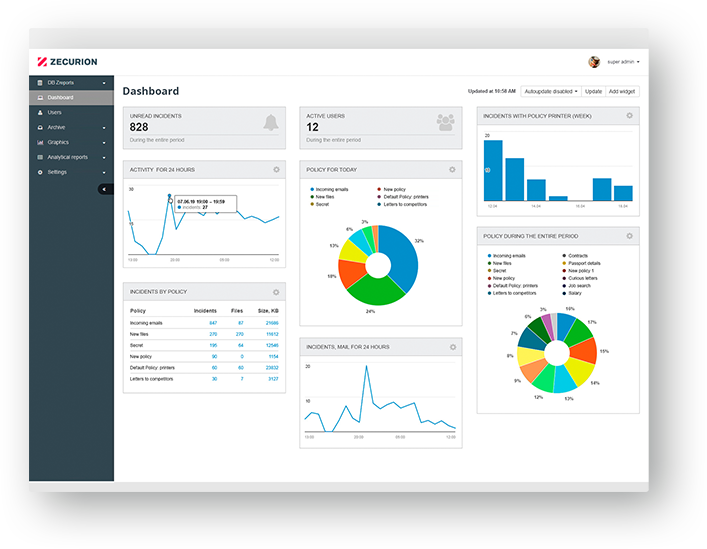The width and height of the screenshot is (707, 549).
Task: Open Users in the sidebar
Action: [x=71, y=112]
